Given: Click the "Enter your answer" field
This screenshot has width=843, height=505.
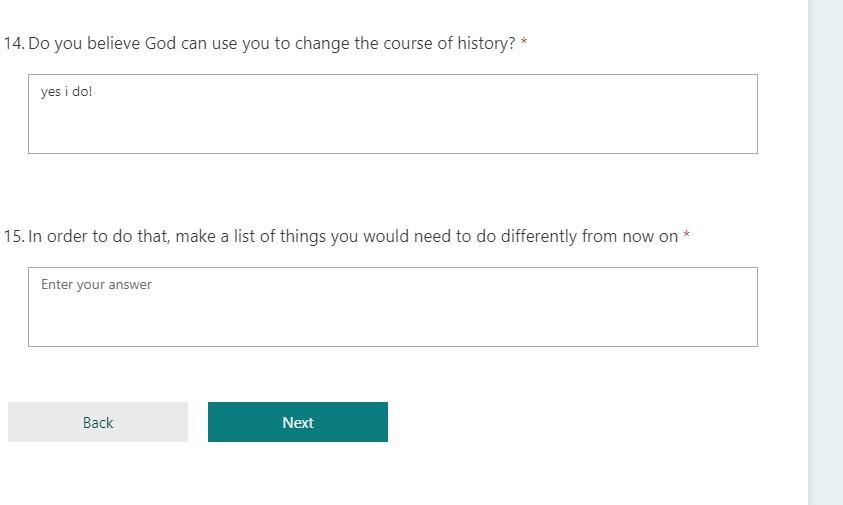Looking at the screenshot, I should [x=392, y=306].
